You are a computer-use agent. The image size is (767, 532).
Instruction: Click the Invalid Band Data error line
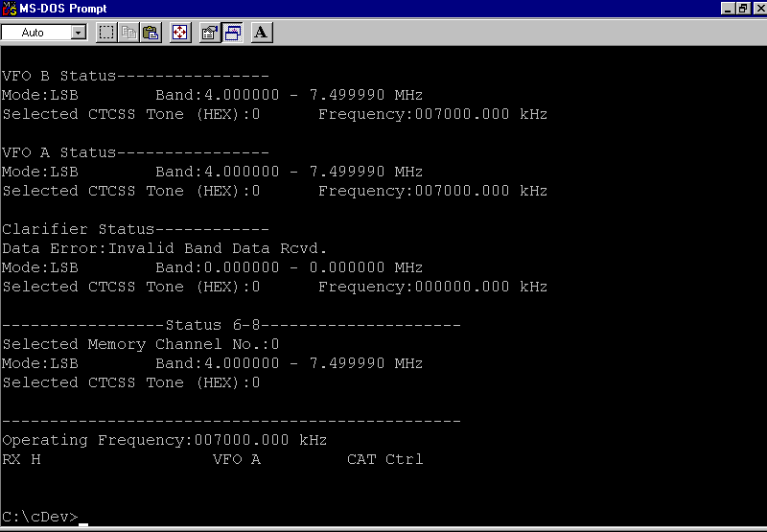[x=165, y=248]
